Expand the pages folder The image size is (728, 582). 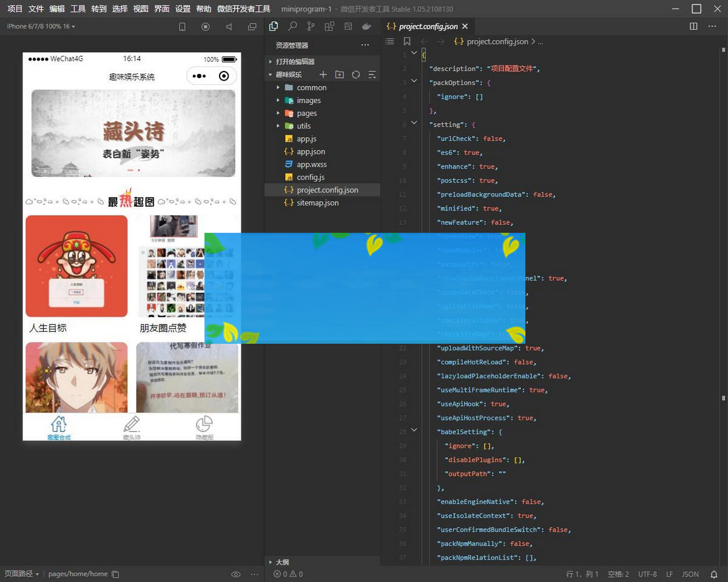[306, 113]
